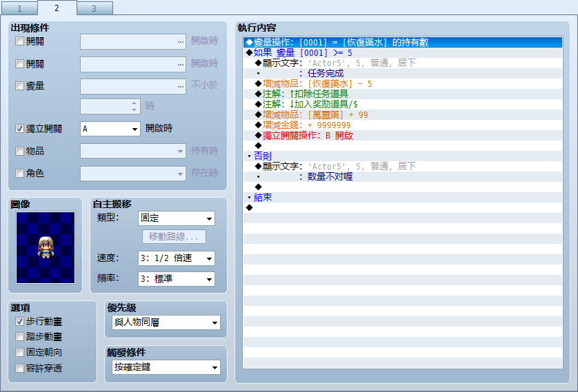The image size is (578, 392).
Task: Open the 頻率 frequency dropdown
Action: tap(176, 279)
